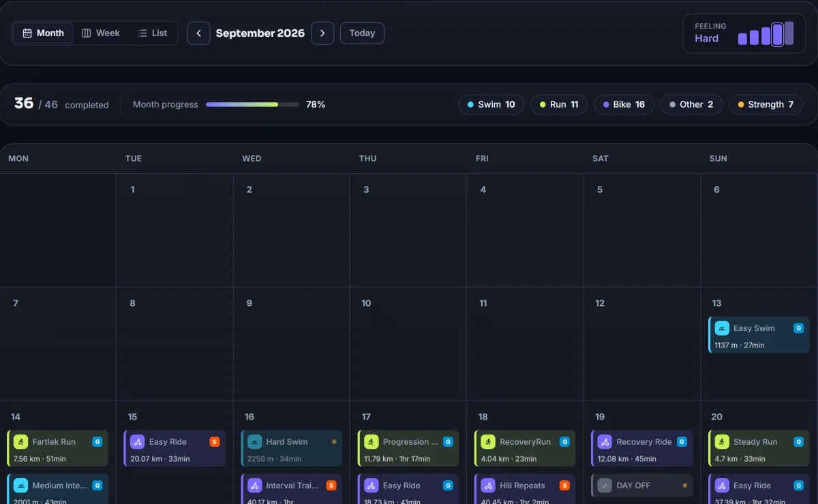Click swim icon on Medium Interval card
818x504 pixels.
click(x=20, y=486)
